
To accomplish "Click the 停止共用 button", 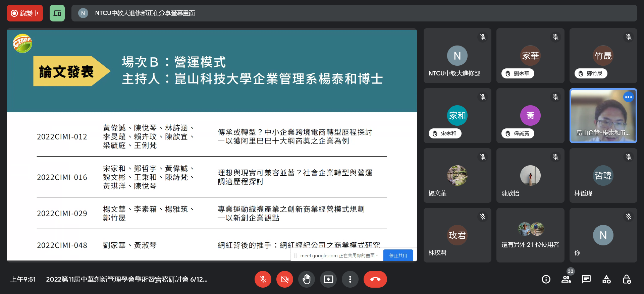I will click(x=398, y=255).
